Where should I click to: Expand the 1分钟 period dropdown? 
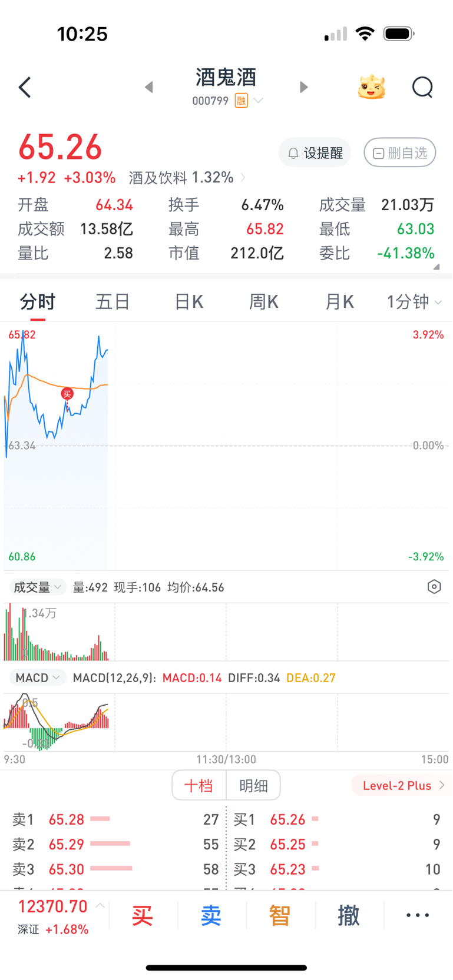pos(414,302)
